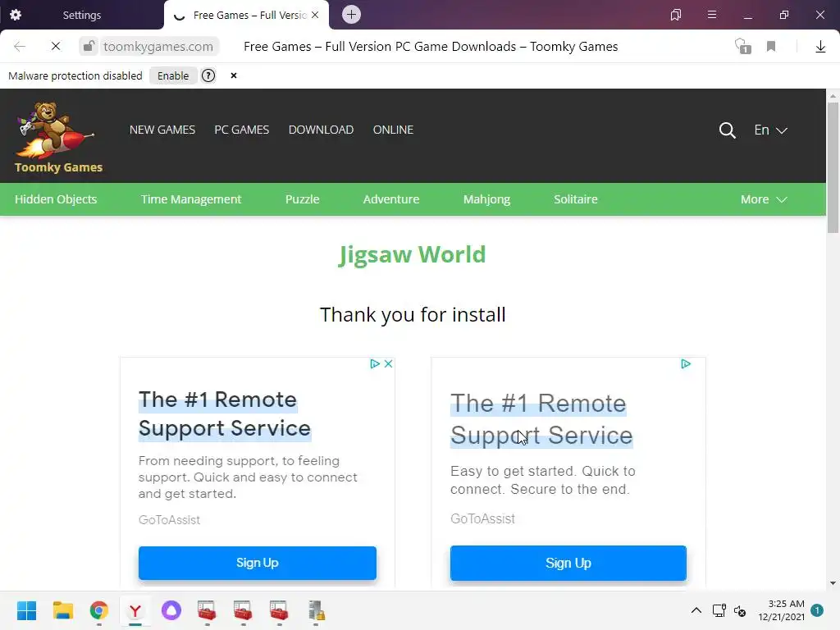This screenshot has width=840, height=630.
Task: Click the AdChoices icon on right ad
Action: tap(686, 363)
